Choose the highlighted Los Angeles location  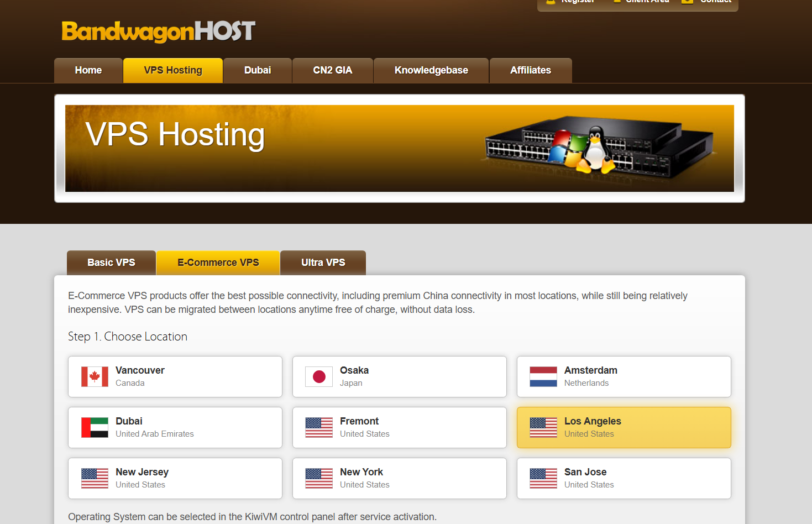[624, 427]
